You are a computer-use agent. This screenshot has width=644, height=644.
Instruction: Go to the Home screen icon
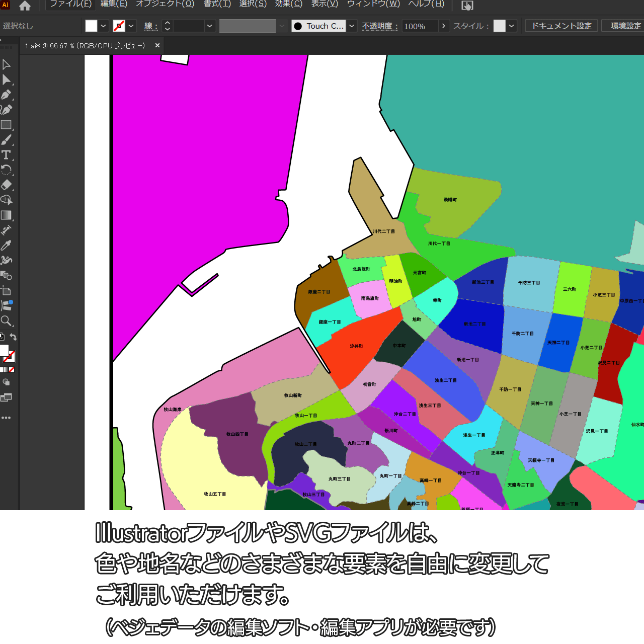pos(25,6)
